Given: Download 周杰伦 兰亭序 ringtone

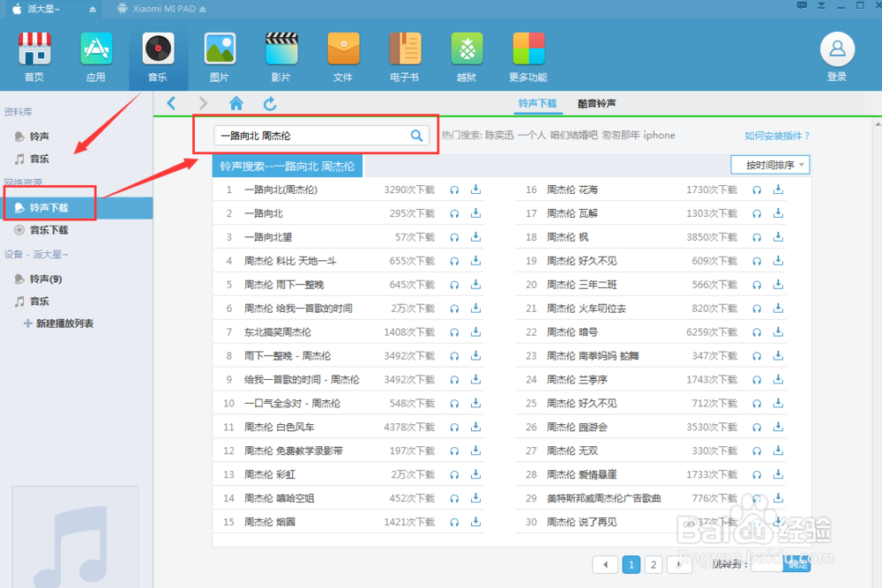Looking at the screenshot, I should tap(779, 379).
